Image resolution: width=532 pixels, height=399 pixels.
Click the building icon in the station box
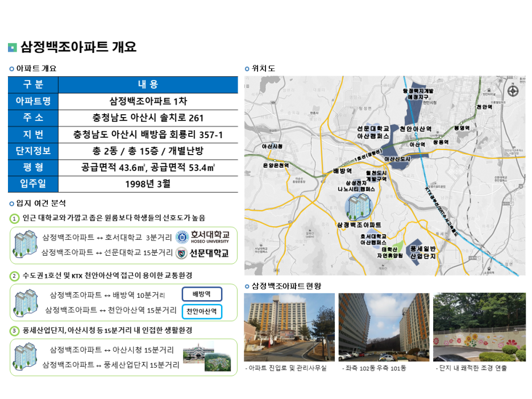point(26,302)
